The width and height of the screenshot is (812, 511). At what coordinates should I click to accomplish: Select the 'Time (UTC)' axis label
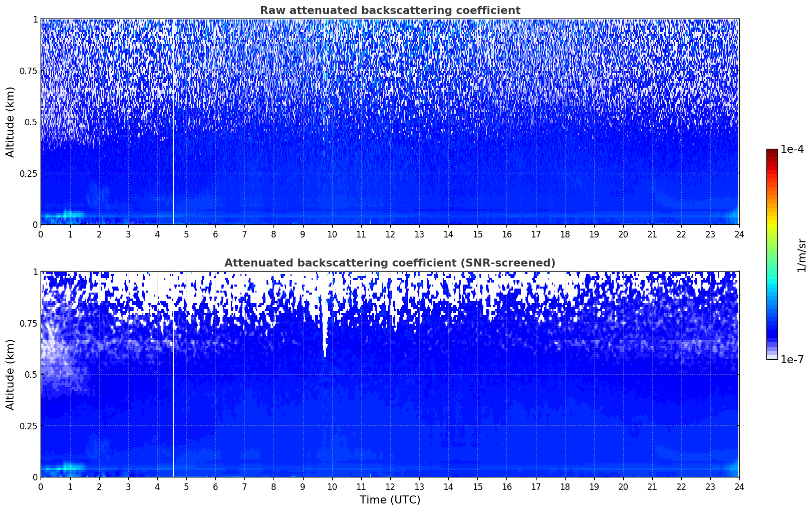390,500
